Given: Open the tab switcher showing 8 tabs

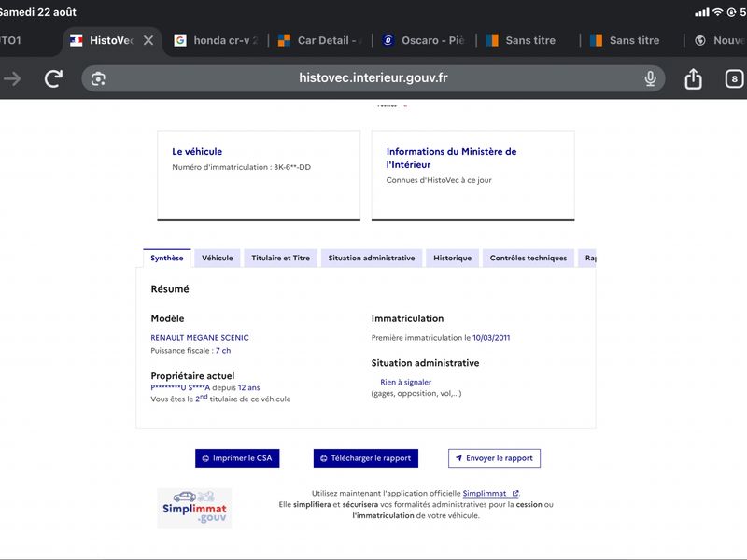Looking at the screenshot, I should [734, 78].
